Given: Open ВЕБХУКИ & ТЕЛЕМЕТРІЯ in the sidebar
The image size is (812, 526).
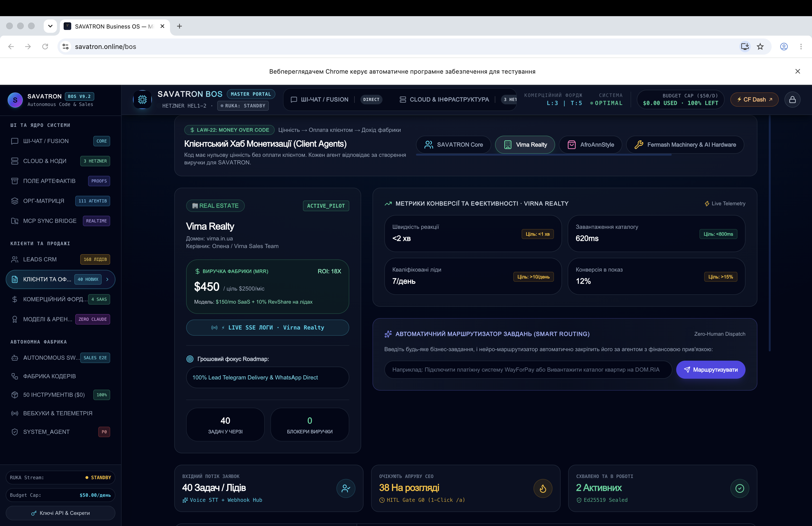Looking at the screenshot, I should click(60, 413).
